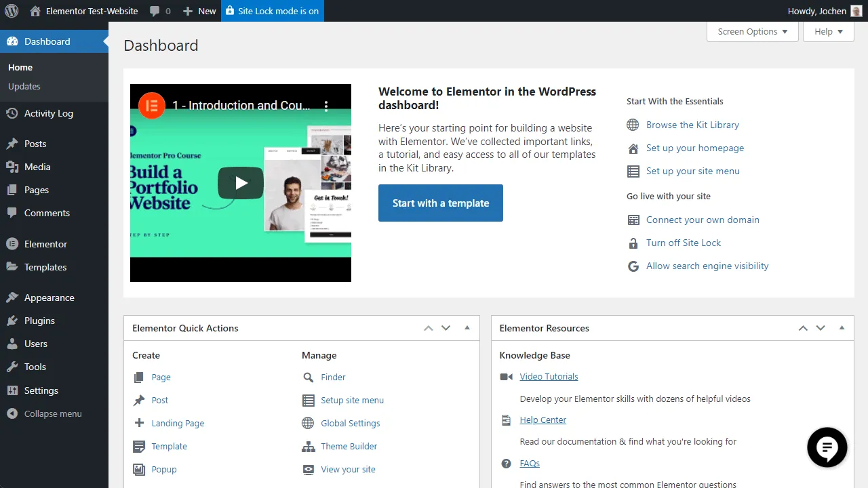Toggle collapse of Elementor Quick Actions panel
868x488 pixels.
tap(467, 328)
